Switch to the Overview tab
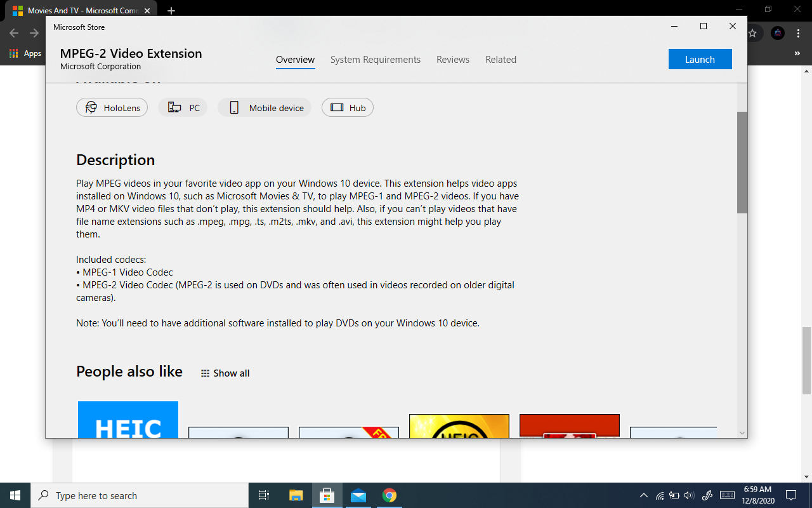The width and height of the screenshot is (812, 508). pos(295,60)
